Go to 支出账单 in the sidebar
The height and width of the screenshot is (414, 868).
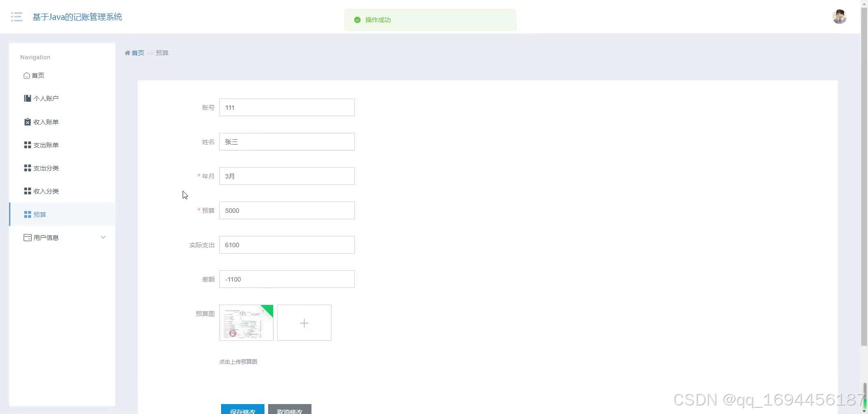pyautogui.click(x=62, y=145)
